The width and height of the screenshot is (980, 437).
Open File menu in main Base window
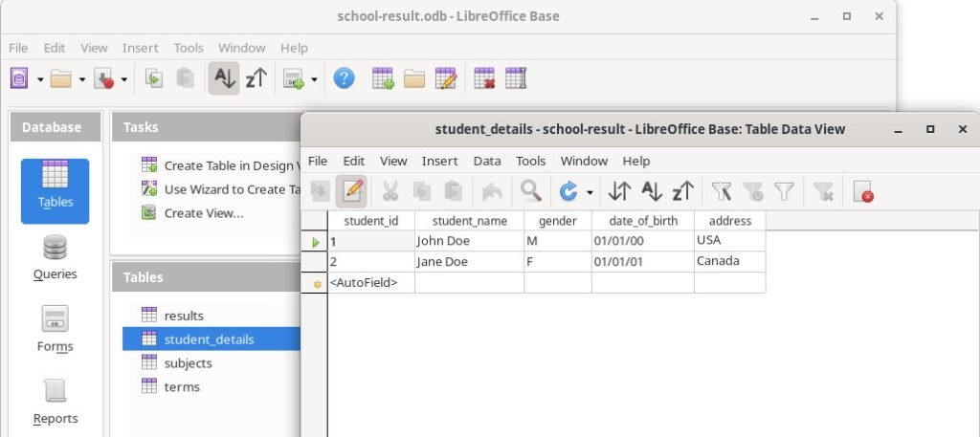(x=18, y=48)
